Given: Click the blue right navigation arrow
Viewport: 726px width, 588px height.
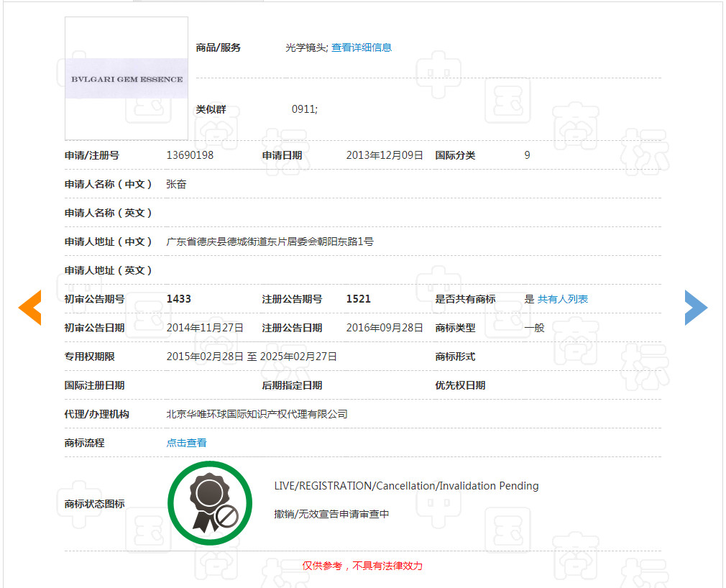Looking at the screenshot, I should (695, 307).
